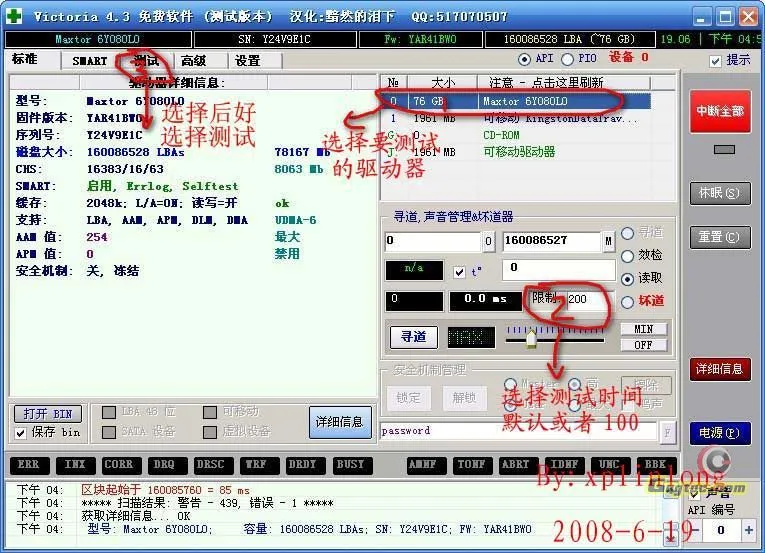Click the 重置(C) button
This screenshot has height=553, width=765.
[720, 237]
